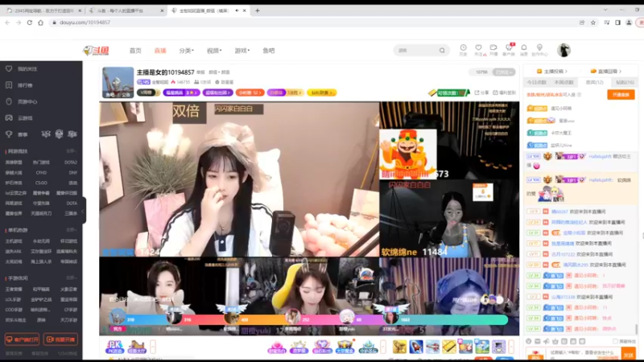The height and width of the screenshot is (362, 644).
Task: Switch to the first Chrome tab
Action: click(43, 10)
